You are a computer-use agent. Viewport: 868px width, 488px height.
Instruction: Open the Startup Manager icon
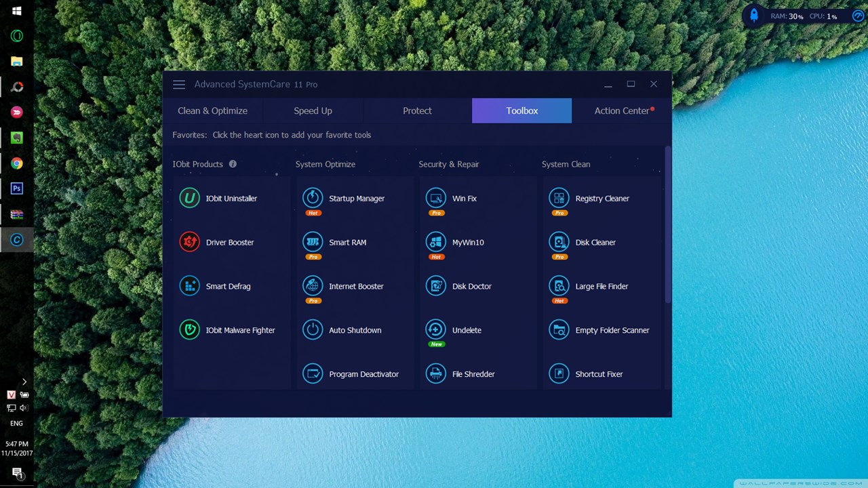(x=313, y=198)
